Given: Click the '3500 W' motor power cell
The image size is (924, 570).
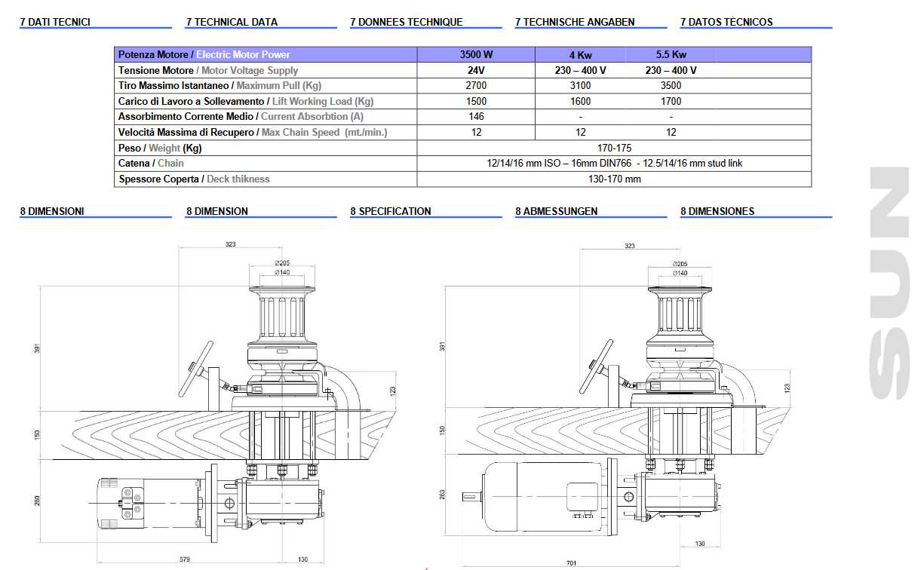Looking at the screenshot, I should [x=476, y=54].
